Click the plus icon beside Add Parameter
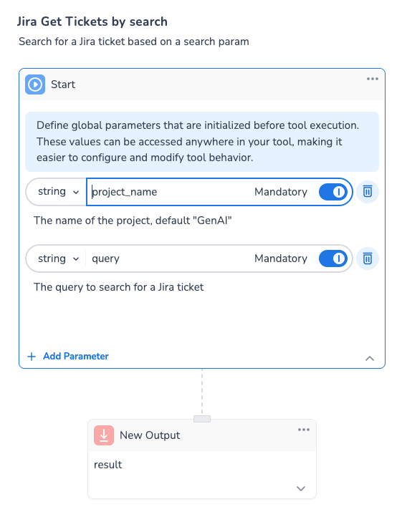402x532 pixels. (x=32, y=357)
